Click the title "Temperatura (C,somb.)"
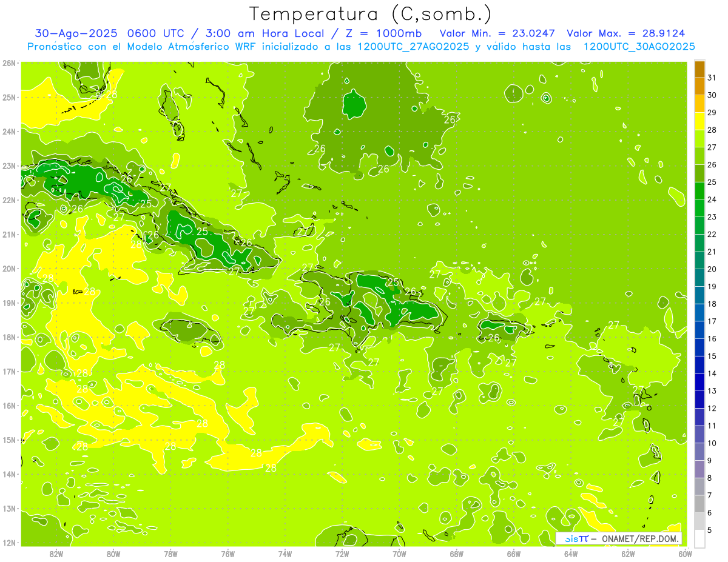The width and height of the screenshot is (728, 562). pyautogui.click(x=371, y=14)
